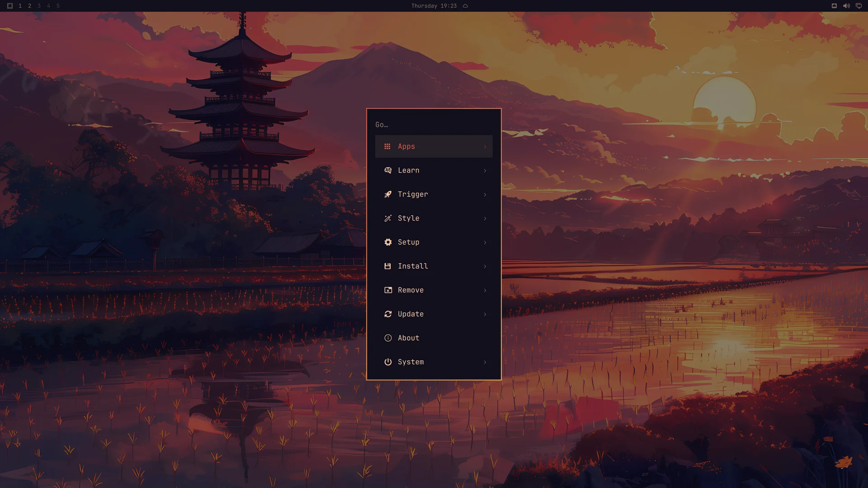
Task: Click the System power icon
Action: (388, 362)
